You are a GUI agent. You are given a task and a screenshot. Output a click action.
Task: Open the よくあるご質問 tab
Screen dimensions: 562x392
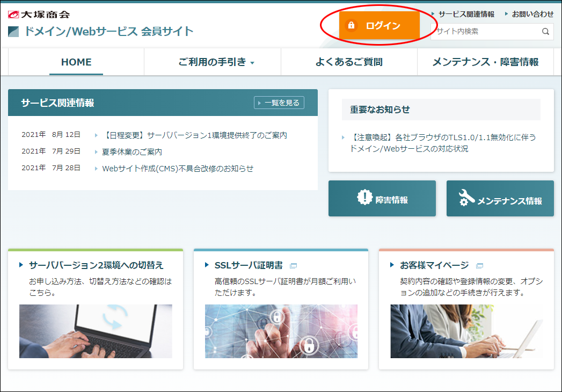tap(349, 62)
